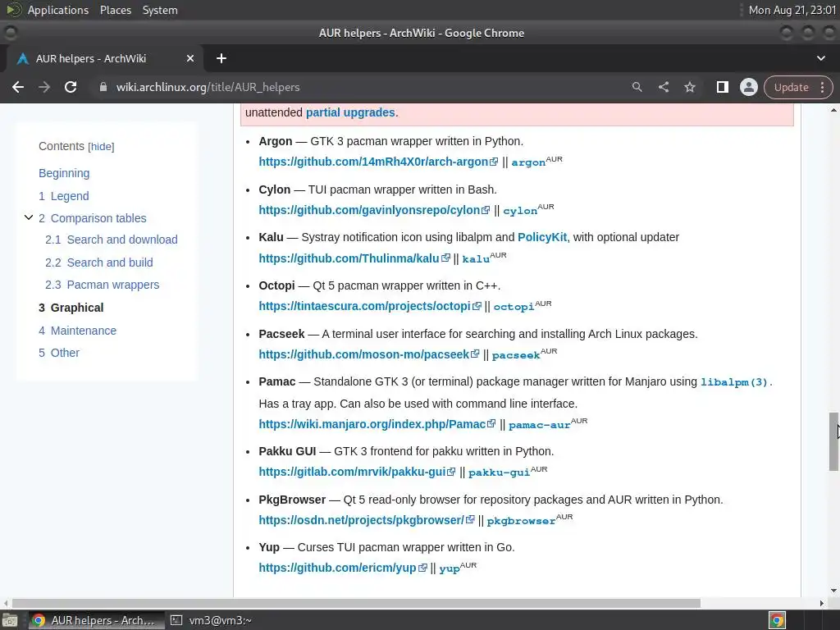Open the Chrome three-dot menu
Image resolution: width=840 pixels, height=630 pixels.
pos(822,87)
